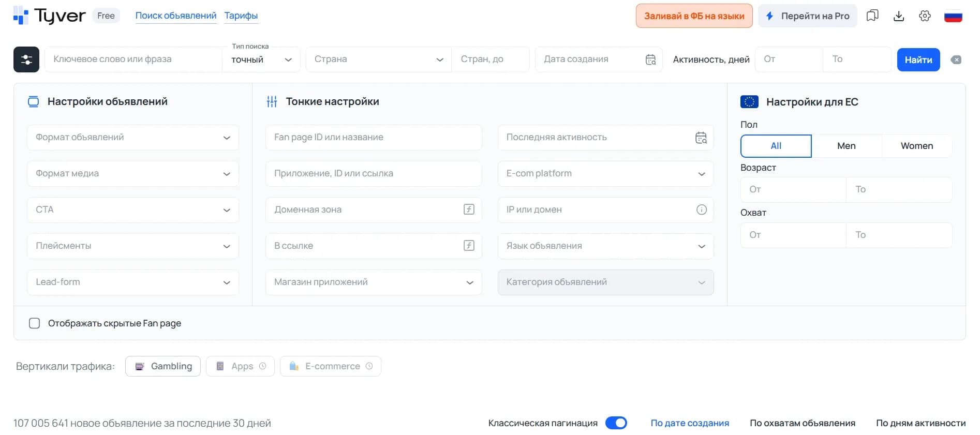Click the clock icon next to Apps
The image size is (980, 435).
pyautogui.click(x=262, y=366)
